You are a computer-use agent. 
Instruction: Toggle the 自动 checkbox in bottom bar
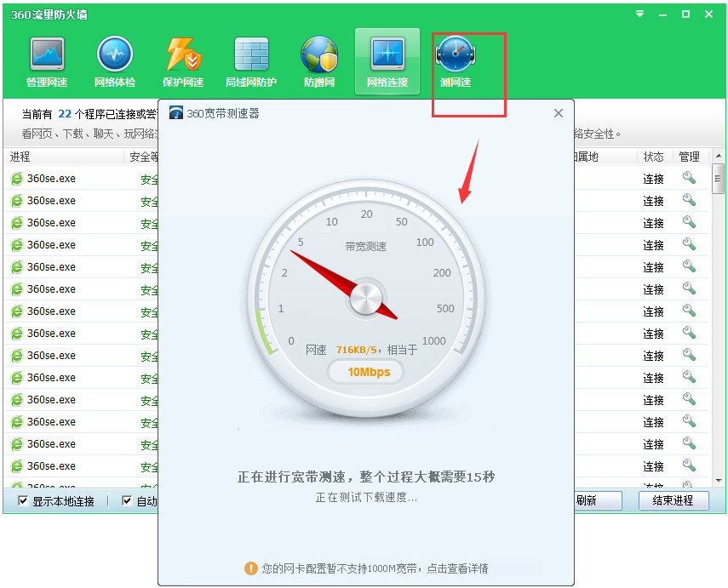[126, 500]
